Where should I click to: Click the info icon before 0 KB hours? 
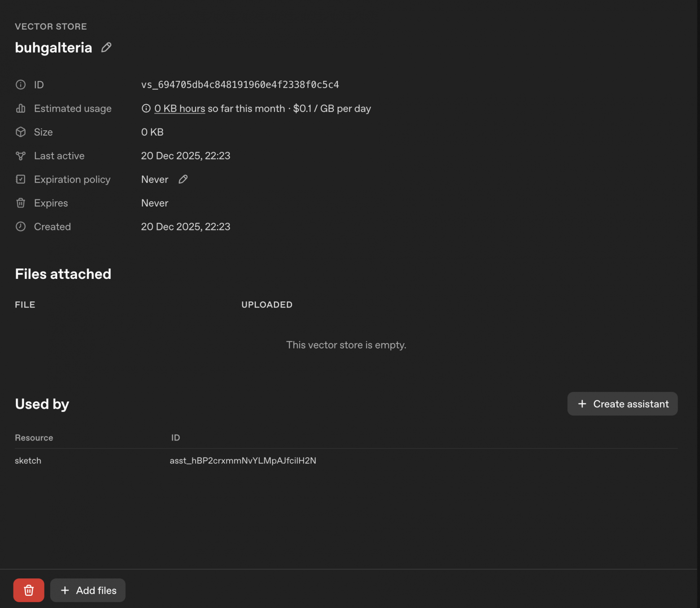pyautogui.click(x=146, y=108)
